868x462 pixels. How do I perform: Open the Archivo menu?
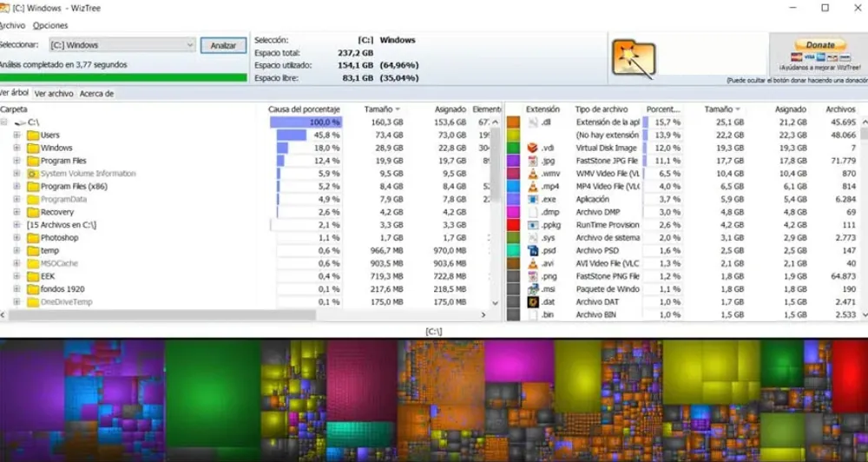[x=12, y=25]
